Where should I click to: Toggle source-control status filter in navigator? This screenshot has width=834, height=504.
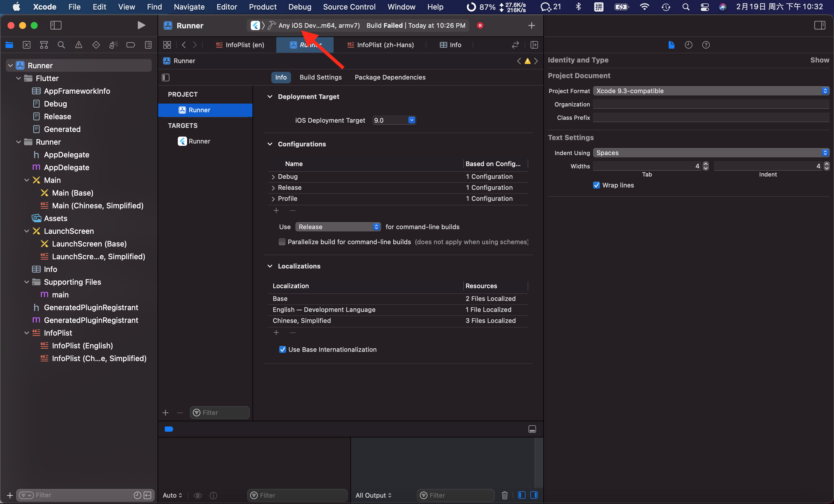148,495
